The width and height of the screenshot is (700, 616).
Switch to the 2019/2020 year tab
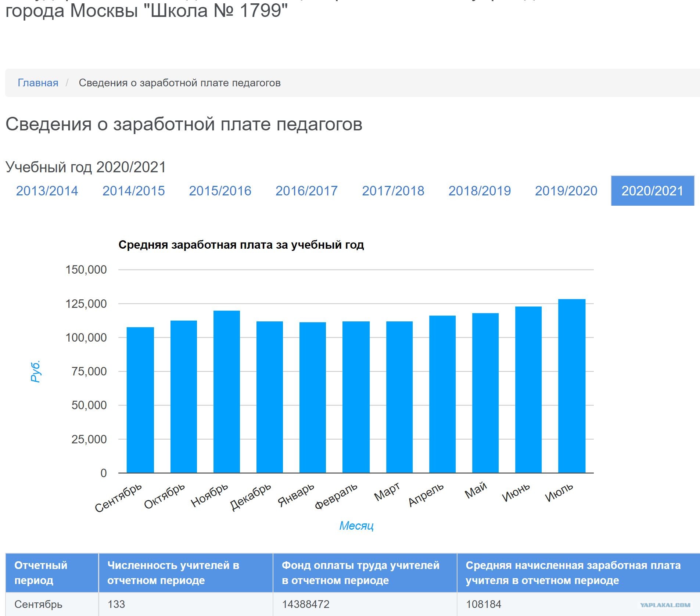point(566,191)
